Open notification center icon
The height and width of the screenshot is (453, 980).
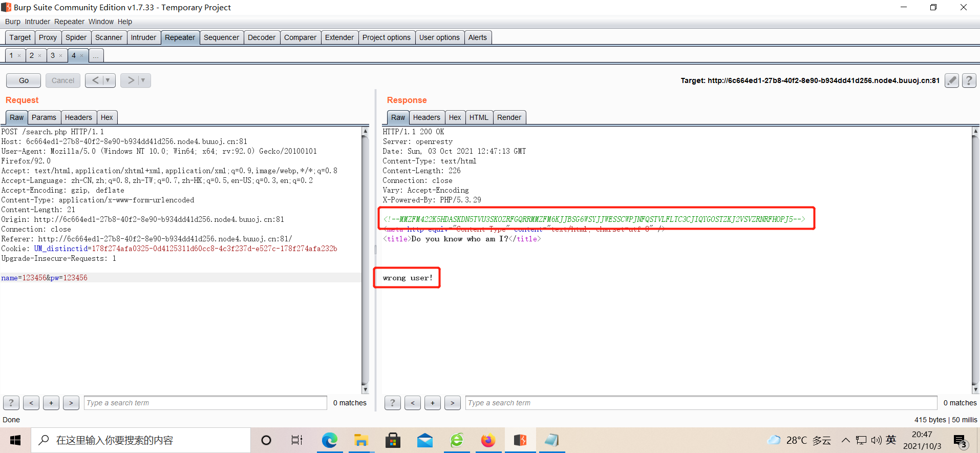pos(960,441)
